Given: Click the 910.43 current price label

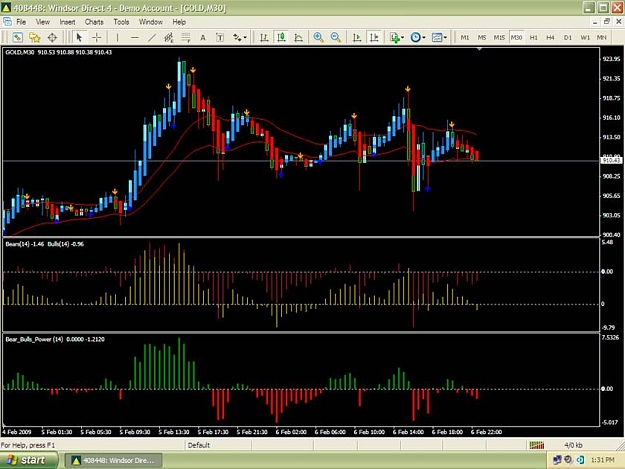Looking at the screenshot, I should coord(611,160).
